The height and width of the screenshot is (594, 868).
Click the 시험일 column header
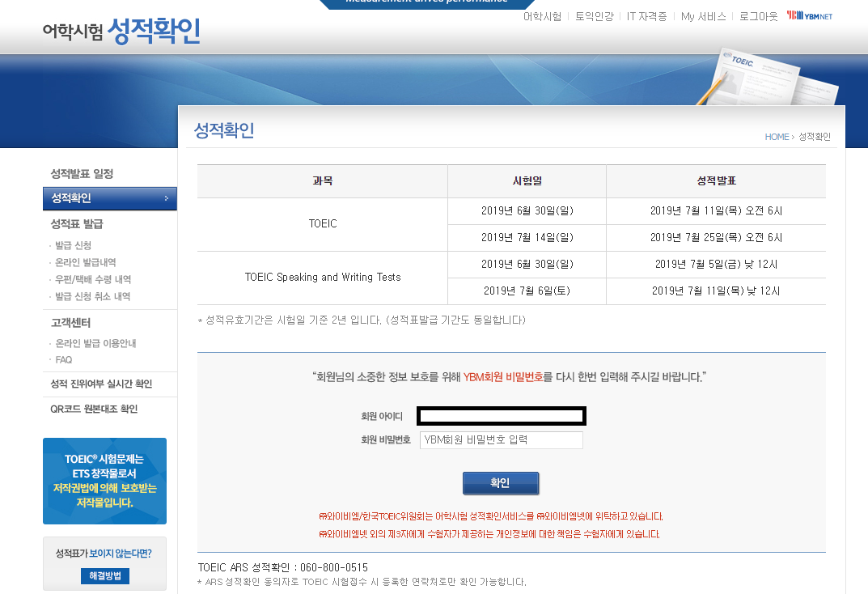(x=527, y=181)
